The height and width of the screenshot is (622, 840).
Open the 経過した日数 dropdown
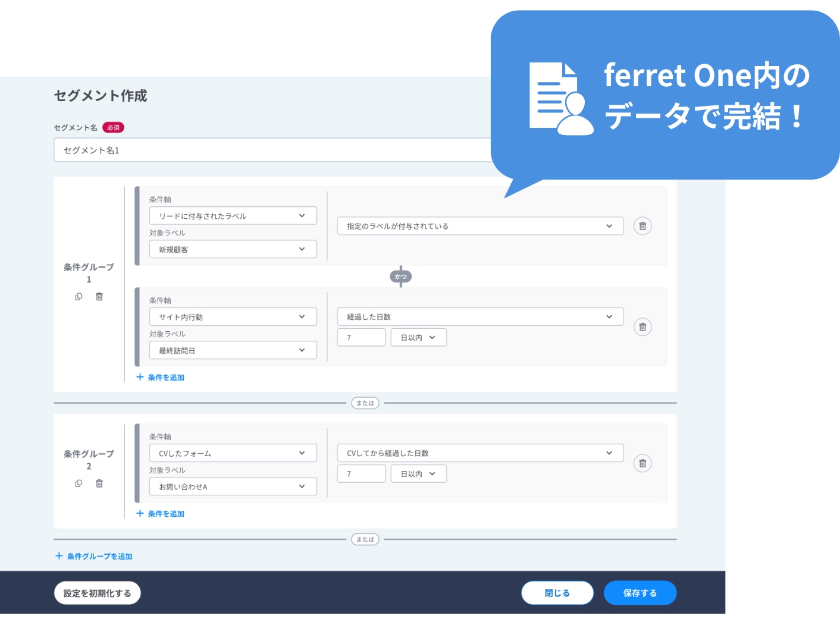tap(480, 317)
